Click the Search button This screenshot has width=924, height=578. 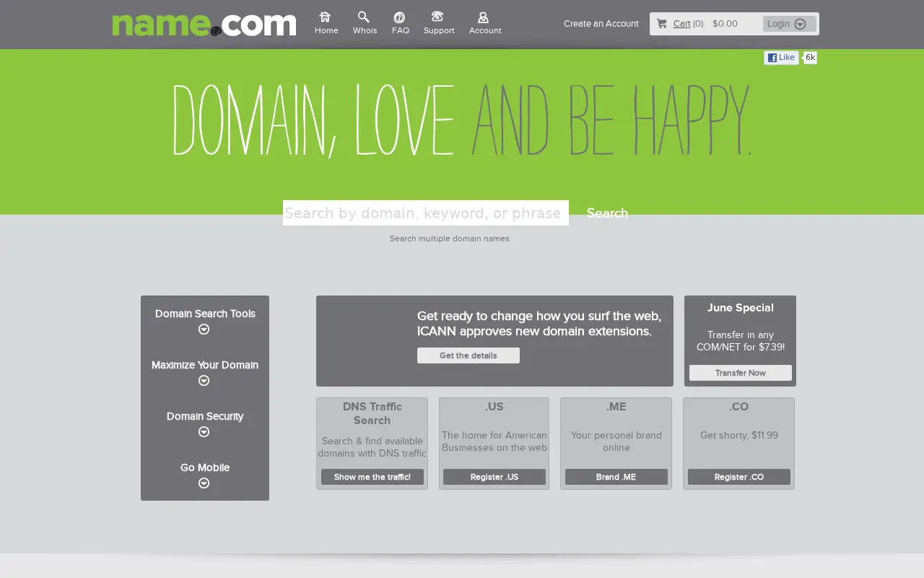[x=607, y=213]
